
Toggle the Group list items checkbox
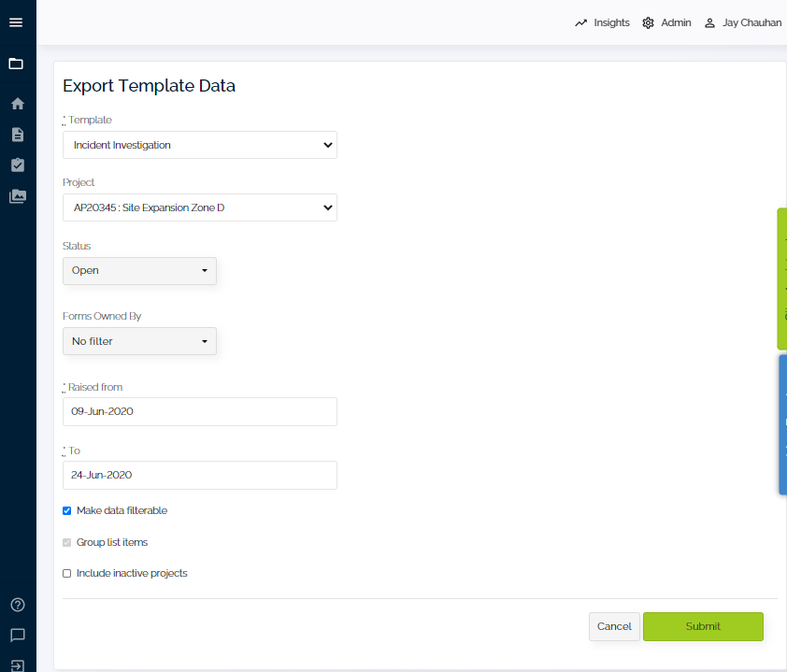(66, 542)
